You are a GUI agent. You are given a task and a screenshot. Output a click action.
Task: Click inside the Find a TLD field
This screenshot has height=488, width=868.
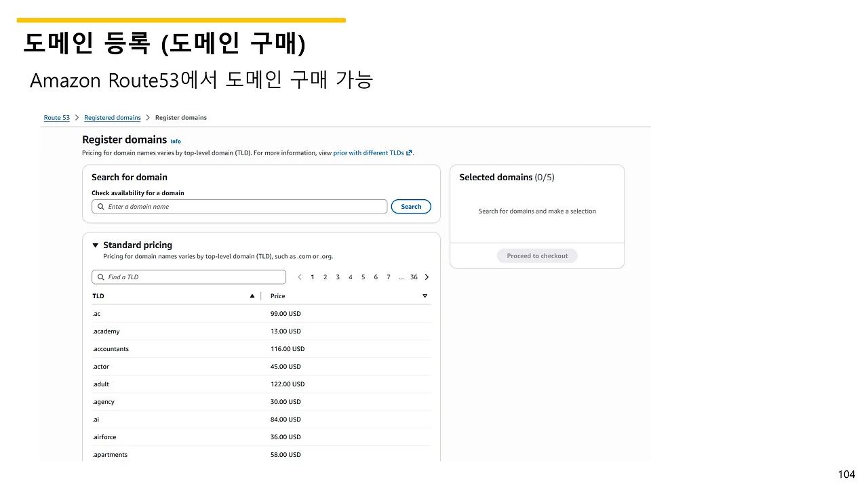point(190,277)
